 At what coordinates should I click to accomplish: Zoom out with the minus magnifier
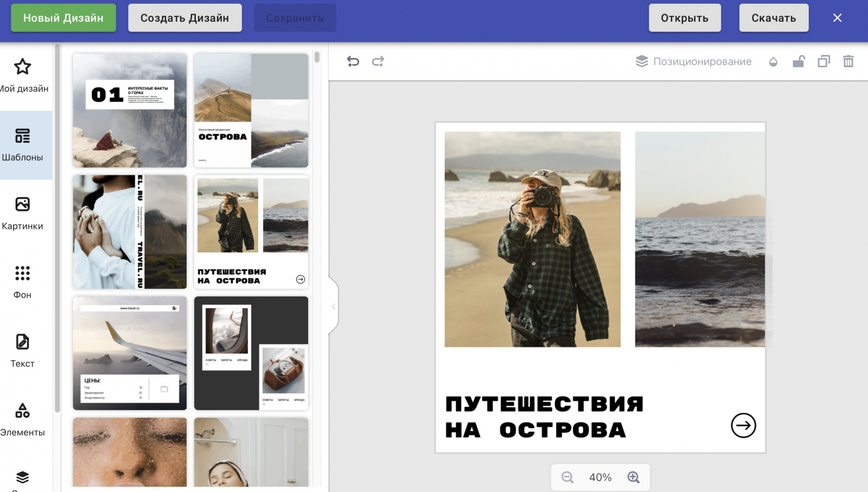567,477
